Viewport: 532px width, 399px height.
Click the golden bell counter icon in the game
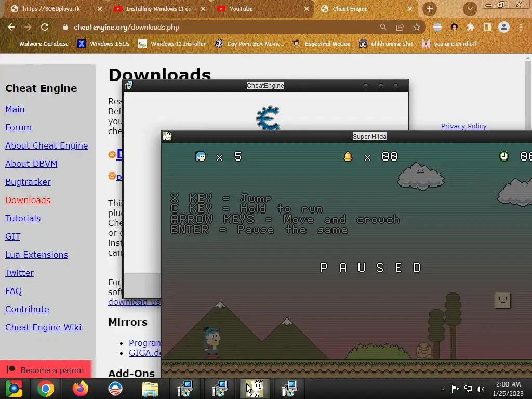tap(348, 156)
